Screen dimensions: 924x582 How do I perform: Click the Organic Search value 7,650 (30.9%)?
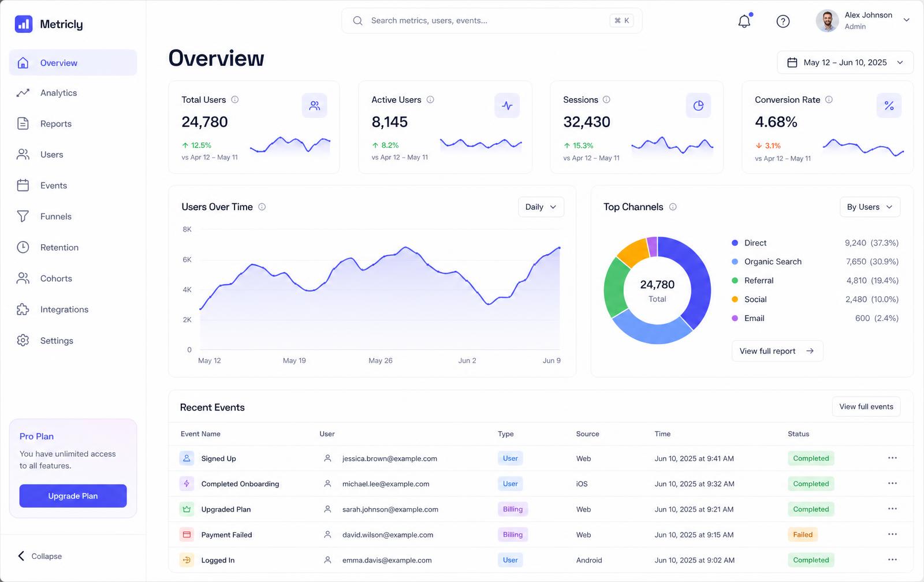coord(872,262)
